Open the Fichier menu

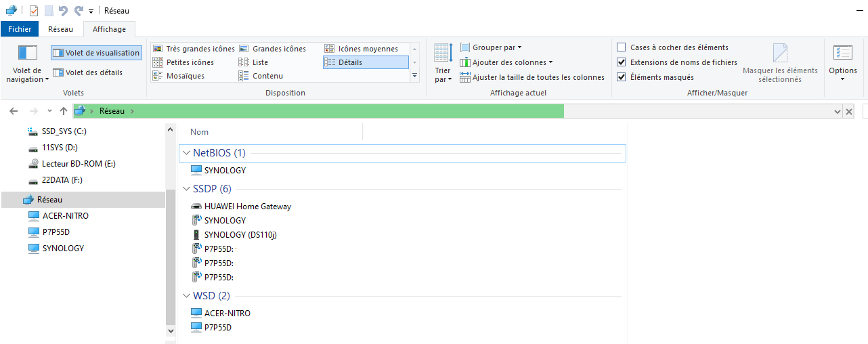[x=20, y=29]
